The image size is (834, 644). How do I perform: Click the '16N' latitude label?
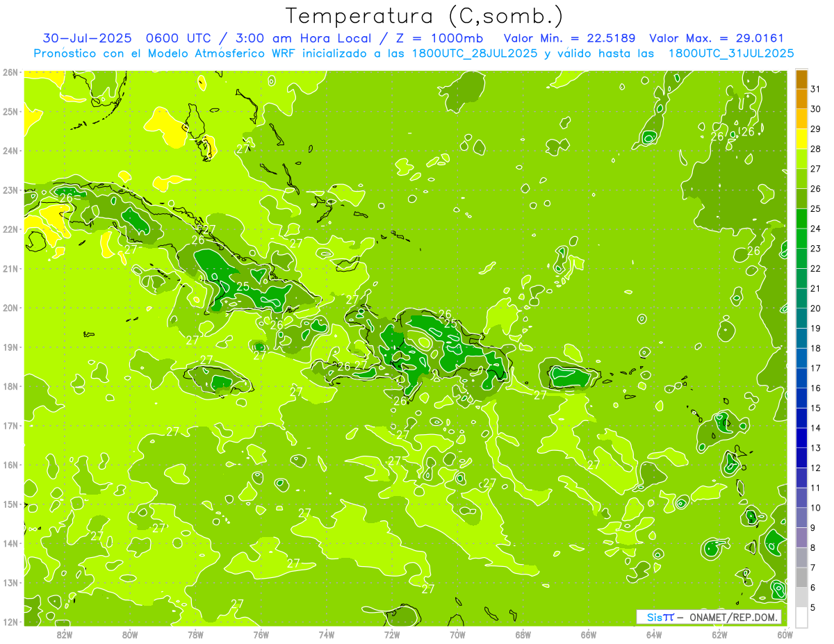click(10, 465)
